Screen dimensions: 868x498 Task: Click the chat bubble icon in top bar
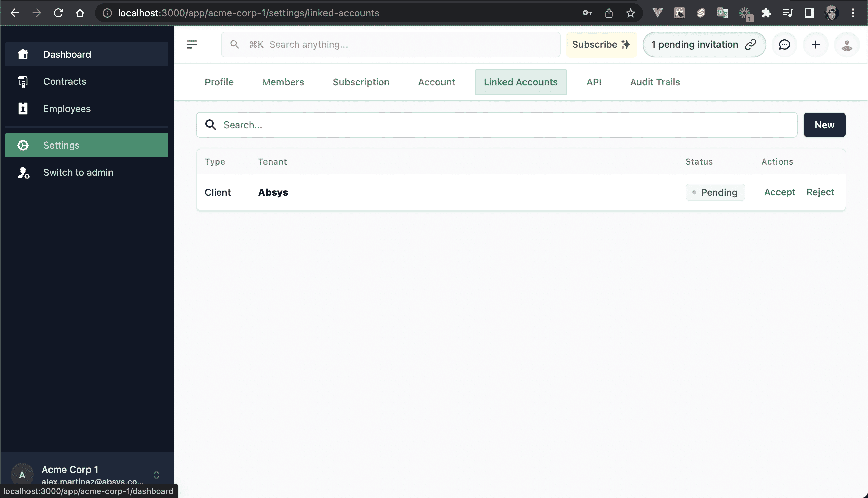(785, 44)
